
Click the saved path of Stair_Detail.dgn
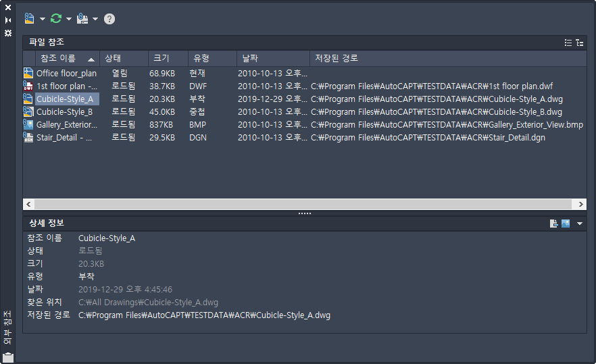click(x=428, y=138)
